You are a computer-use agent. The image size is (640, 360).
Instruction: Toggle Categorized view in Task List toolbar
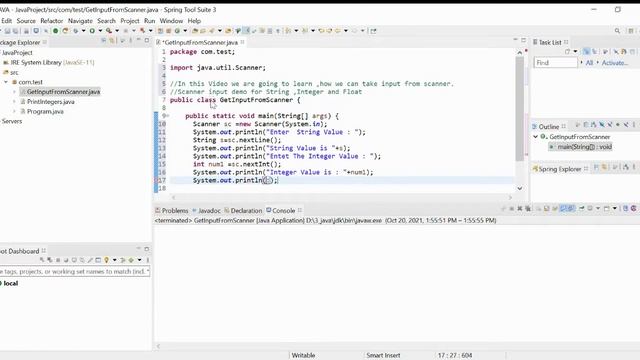[x=586, y=51]
